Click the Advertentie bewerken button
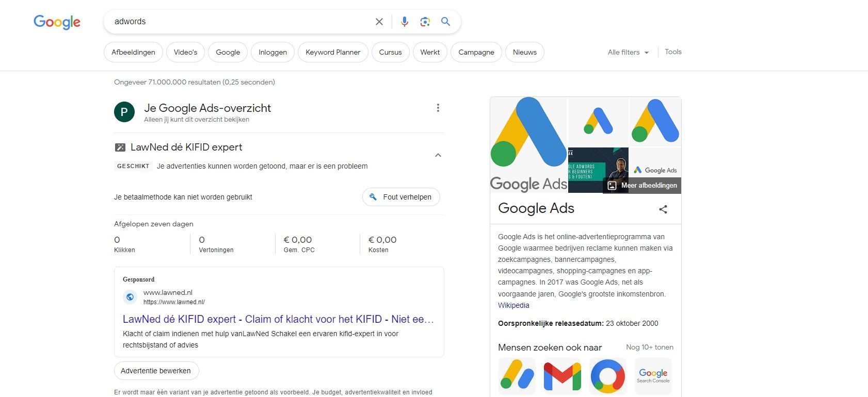 pos(156,371)
